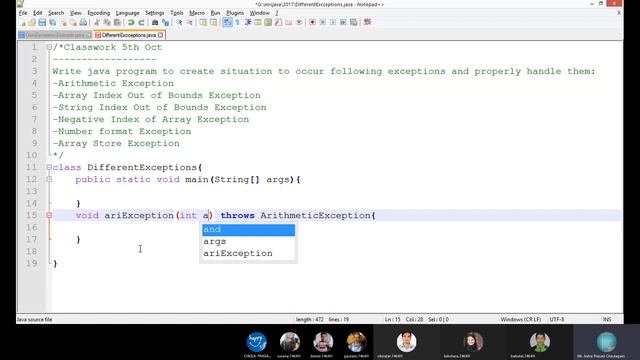Open the Replace dialog from the toolbar icon

pos(165,22)
